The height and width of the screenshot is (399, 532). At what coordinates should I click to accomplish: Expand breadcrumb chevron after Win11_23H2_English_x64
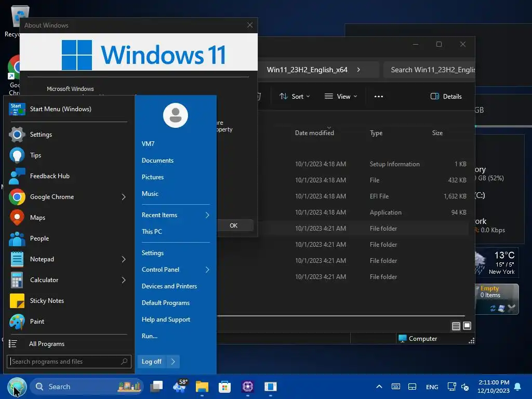[x=358, y=70]
